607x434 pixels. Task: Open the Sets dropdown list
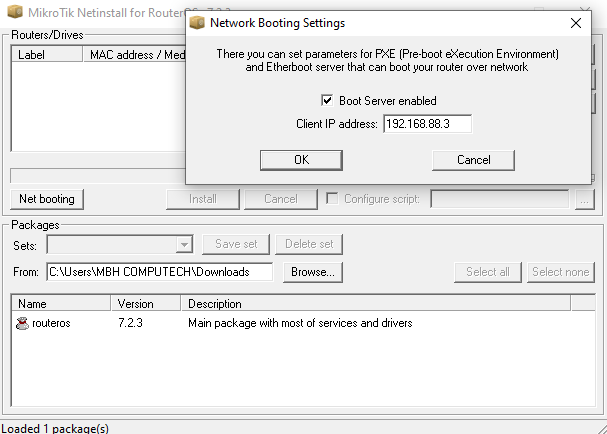tap(184, 244)
